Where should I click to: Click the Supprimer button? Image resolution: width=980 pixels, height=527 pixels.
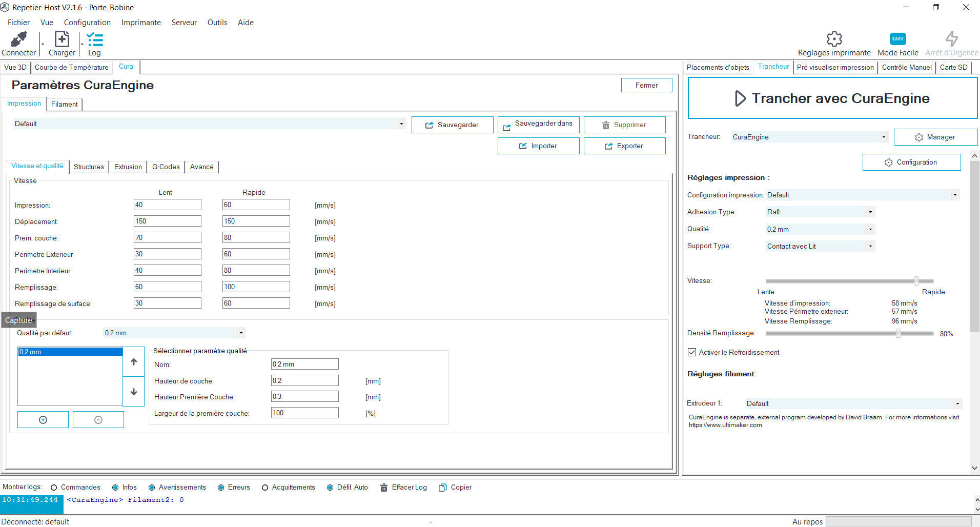pyautogui.click(x=625, y=125)
